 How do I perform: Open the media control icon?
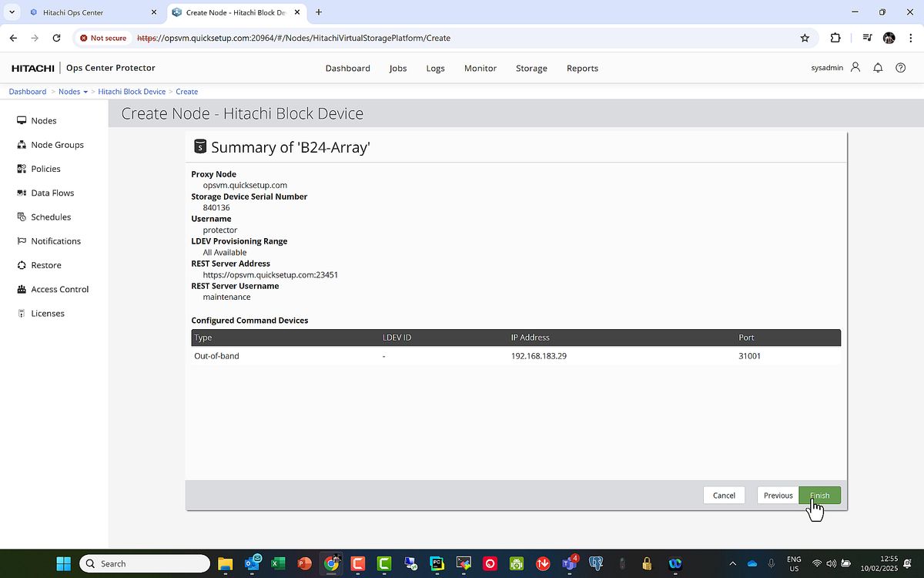click(x=867, y=38)
